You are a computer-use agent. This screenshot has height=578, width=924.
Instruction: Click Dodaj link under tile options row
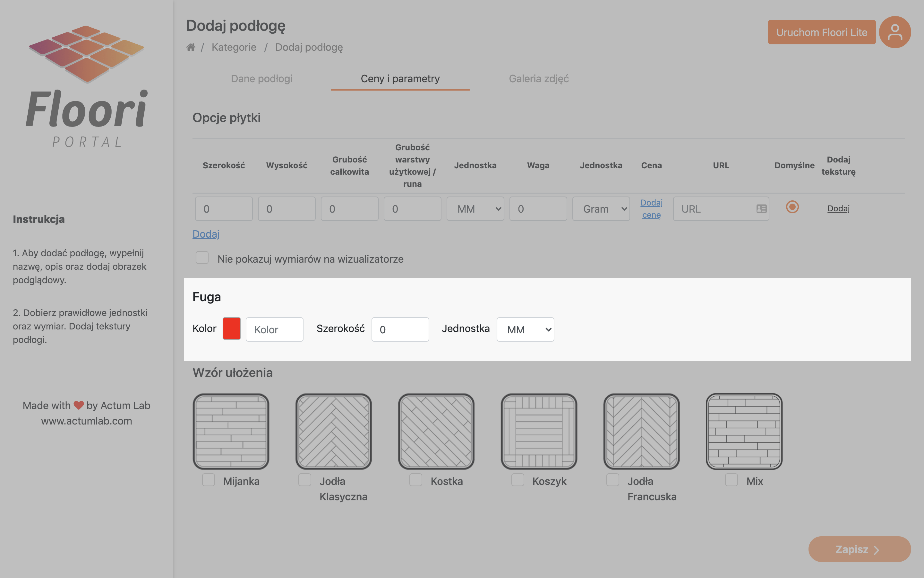click(206, 234)
